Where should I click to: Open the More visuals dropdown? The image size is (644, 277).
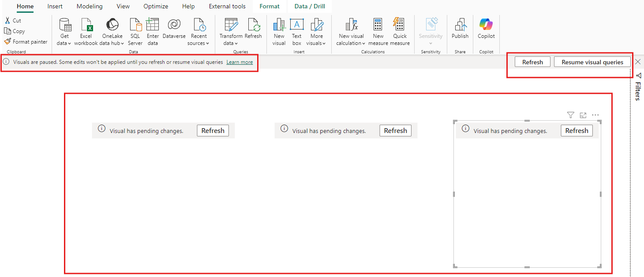coord(316,43)
